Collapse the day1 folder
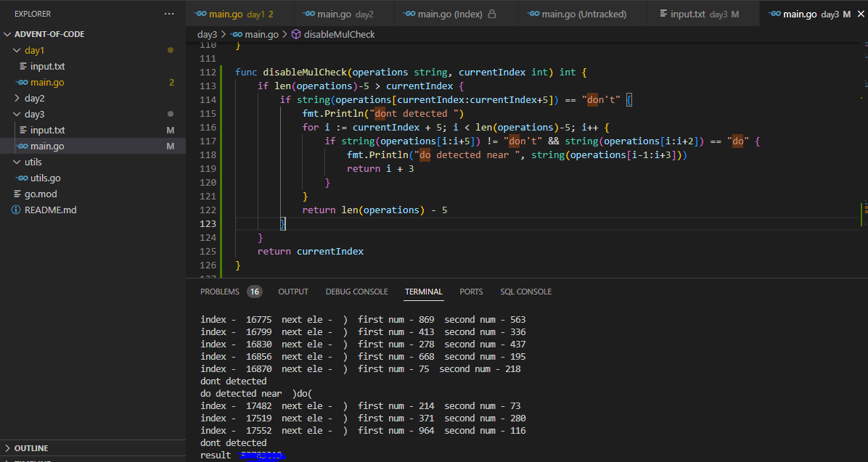 17,50
